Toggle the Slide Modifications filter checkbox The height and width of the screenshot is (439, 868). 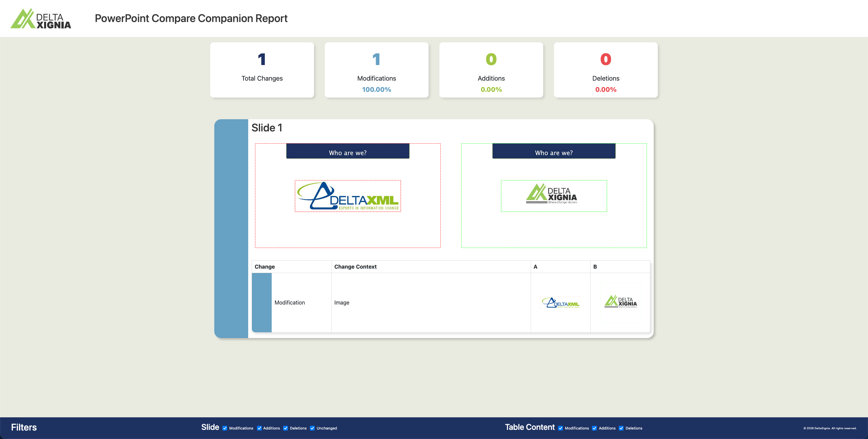pos(225,428)
